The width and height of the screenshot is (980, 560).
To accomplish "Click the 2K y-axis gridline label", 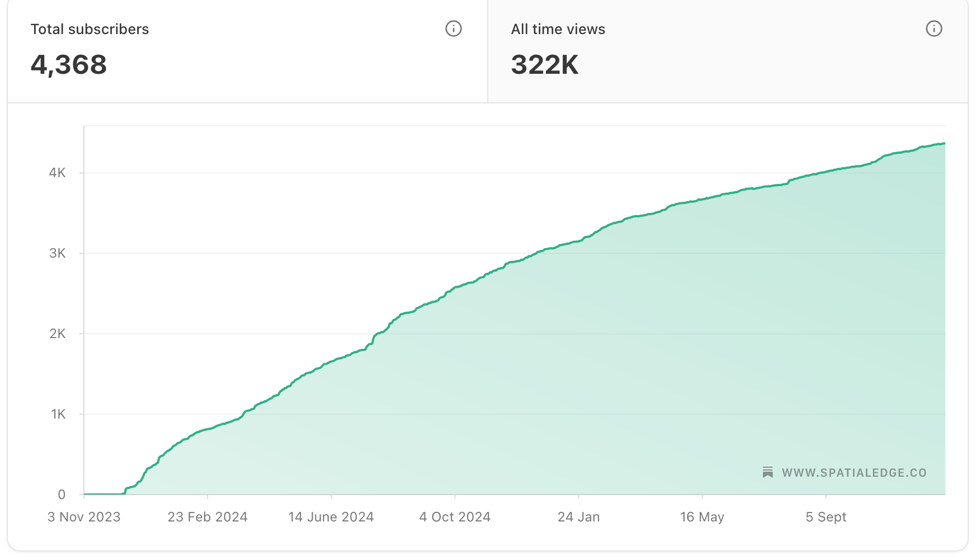I will [x=59, y=334].
